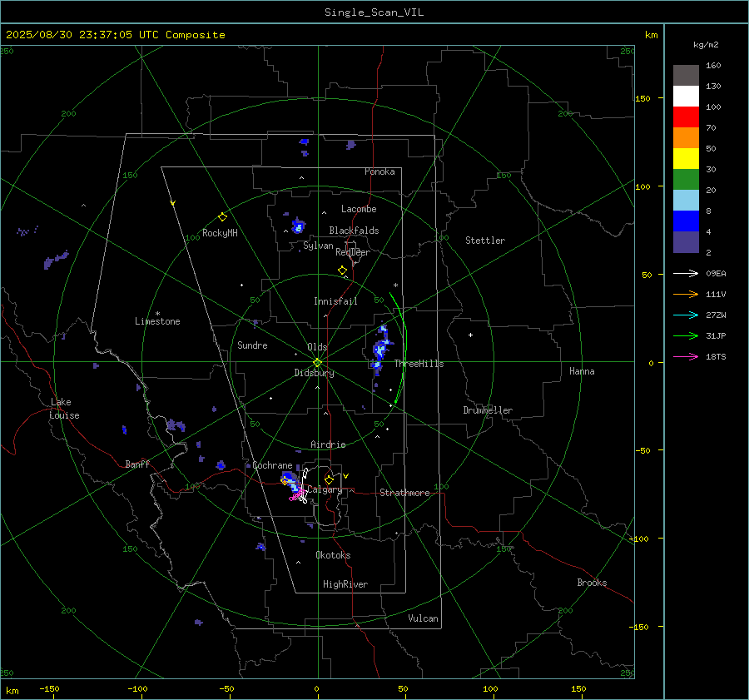The image size is (749, 700).
Task: Click the 111V legend label
Action: coord(716,295)
